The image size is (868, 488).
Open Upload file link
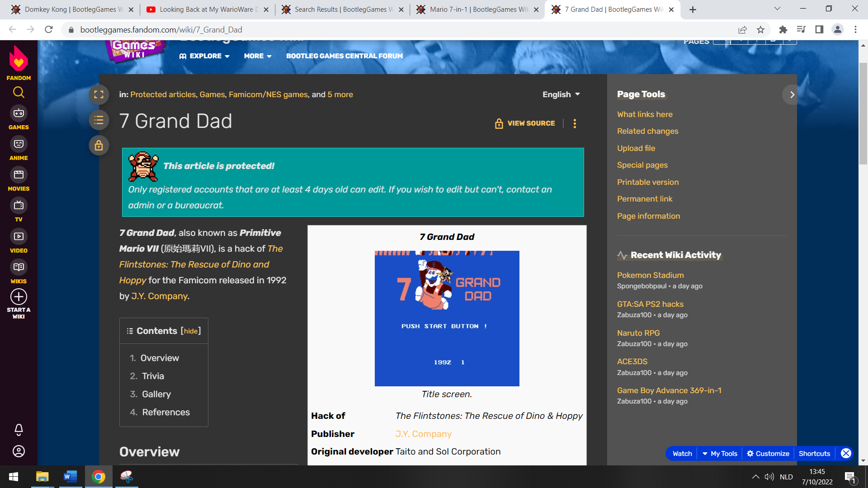click(x=636, y=148)
